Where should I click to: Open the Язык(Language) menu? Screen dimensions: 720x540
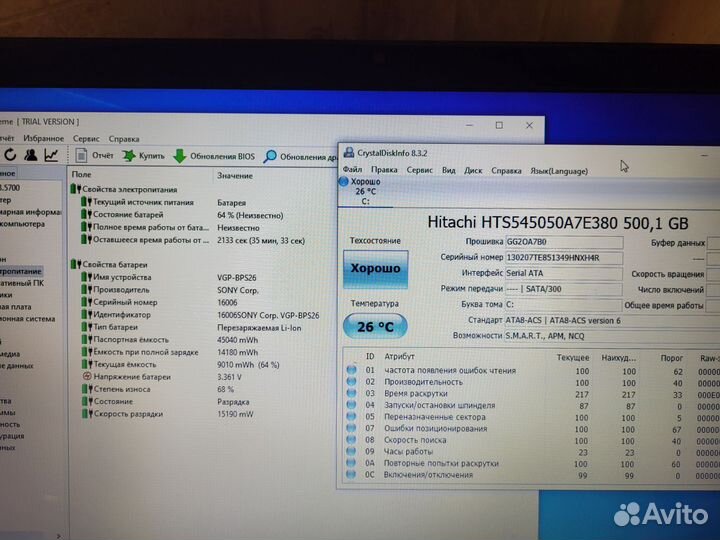(x=559, y=171)
